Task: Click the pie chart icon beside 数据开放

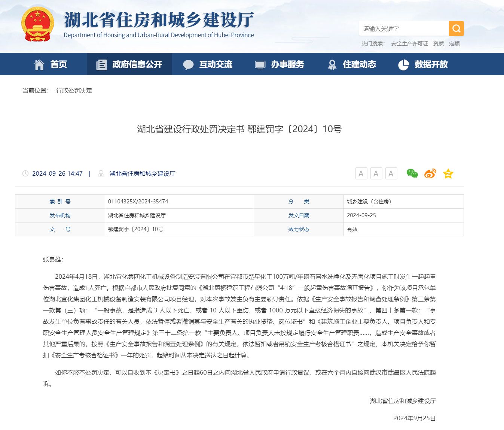Action: pyautogui.click(x=403, y=65)
